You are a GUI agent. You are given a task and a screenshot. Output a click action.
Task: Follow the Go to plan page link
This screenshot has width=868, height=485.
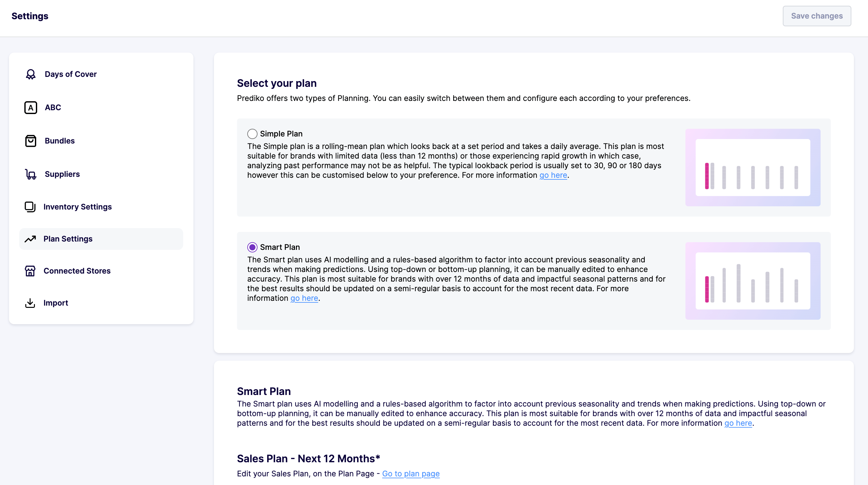pos(411,473)
